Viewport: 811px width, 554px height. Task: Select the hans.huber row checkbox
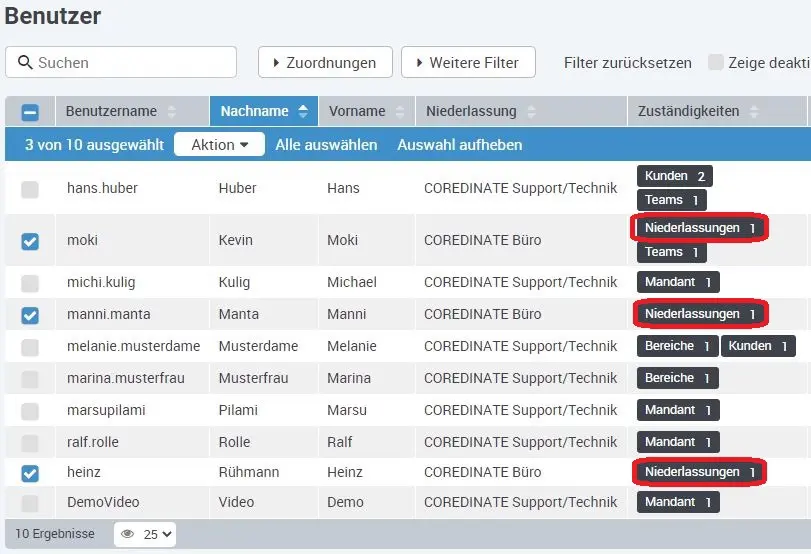(x=30, y=188)
